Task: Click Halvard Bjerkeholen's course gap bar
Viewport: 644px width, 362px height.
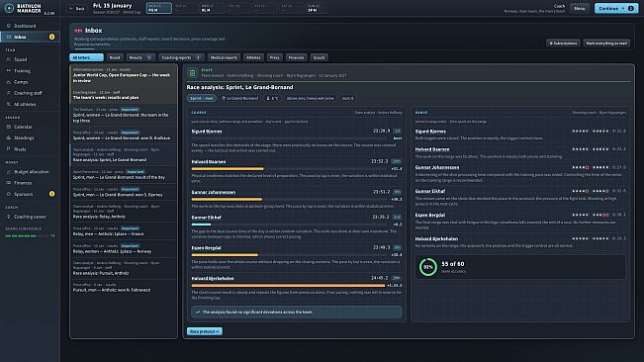Action: point(288,285)
